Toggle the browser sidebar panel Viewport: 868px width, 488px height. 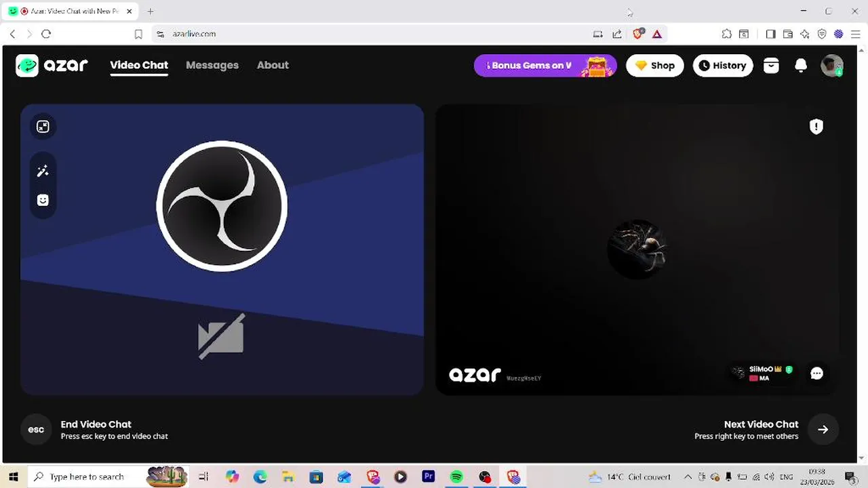pos(771,34)
